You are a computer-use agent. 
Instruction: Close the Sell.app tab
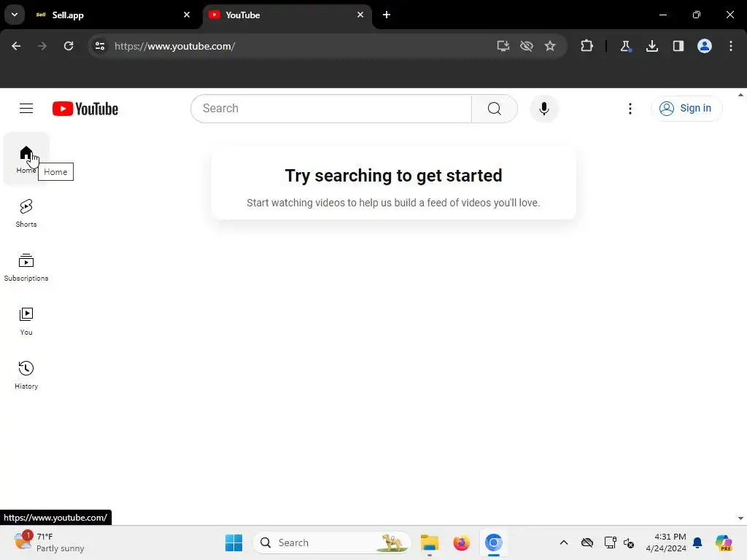click(187, 15)
